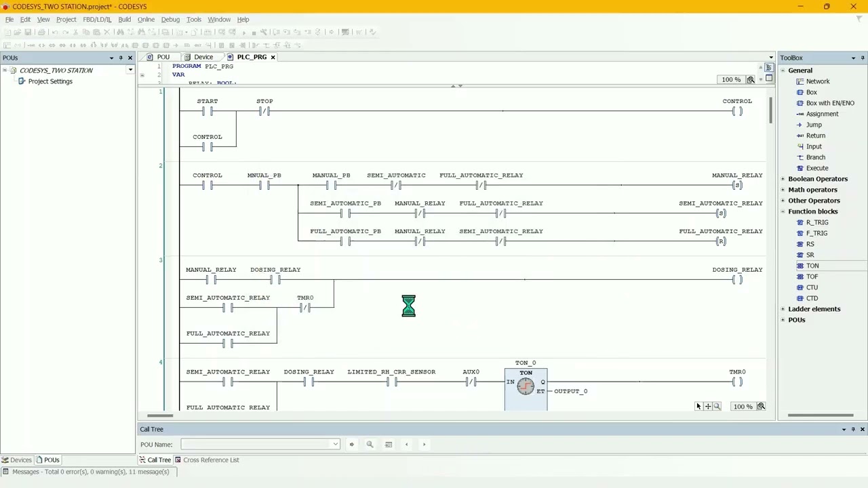Close the PLC_PRG tab
Screen dimensions: 868x488
point(273,58)
